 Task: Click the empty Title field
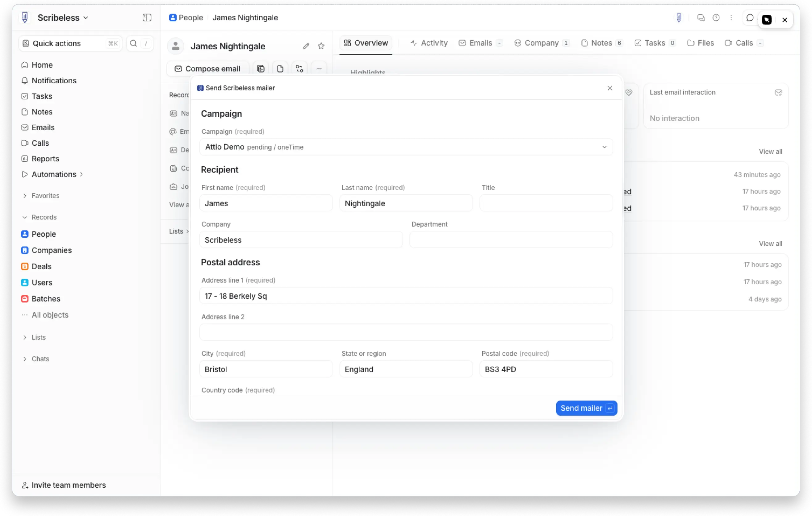pos(546,203)
